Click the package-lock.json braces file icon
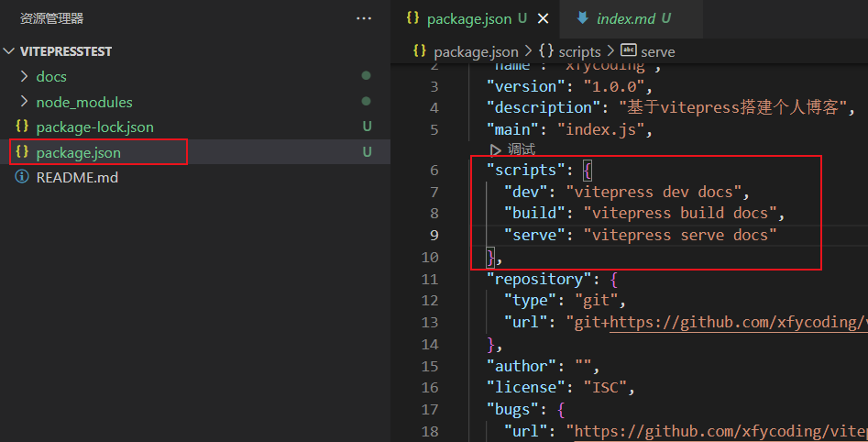This screenshot has width=868, height=442. tap(22, 126)
